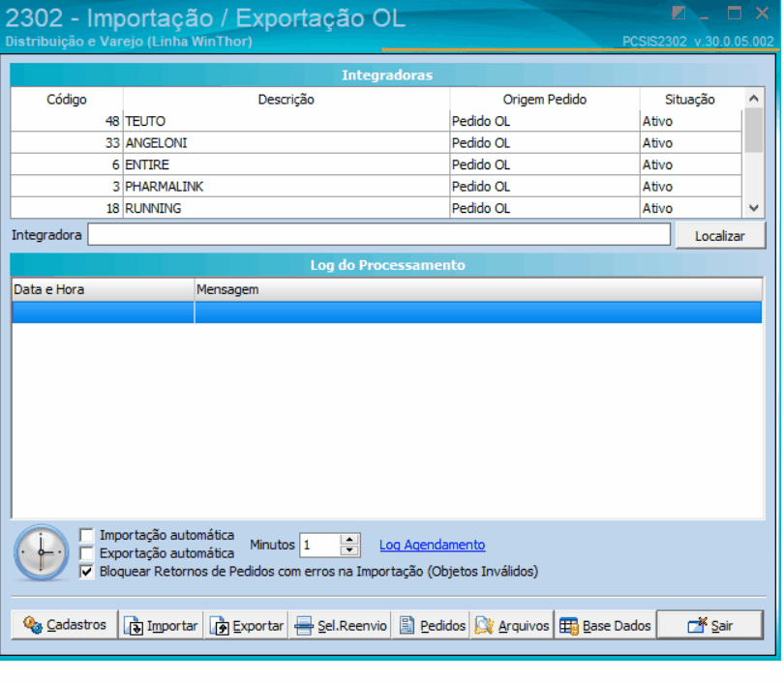Screen dimensions: 784x683
Task: Click the Base Dados table icon
Action: click(568, 626)
